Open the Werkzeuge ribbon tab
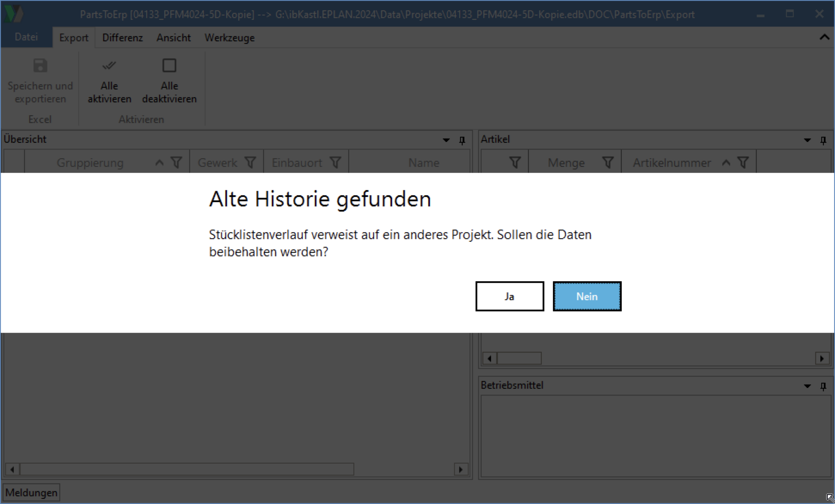 229,38
